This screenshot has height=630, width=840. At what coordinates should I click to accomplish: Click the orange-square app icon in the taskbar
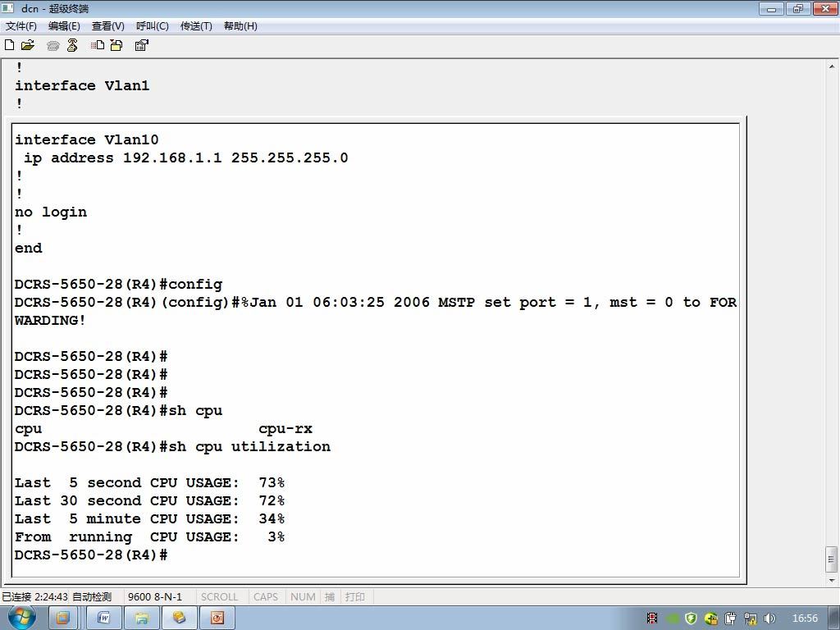pos(63,619)
